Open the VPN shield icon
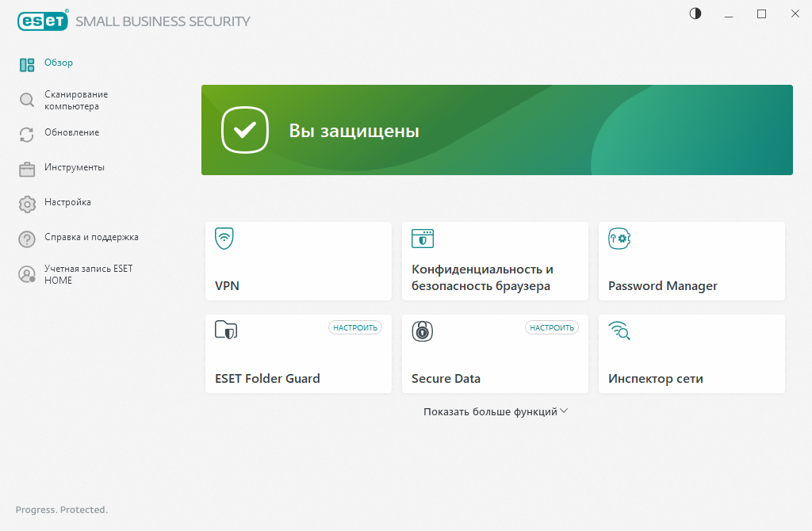 click(x=222, y=238)
